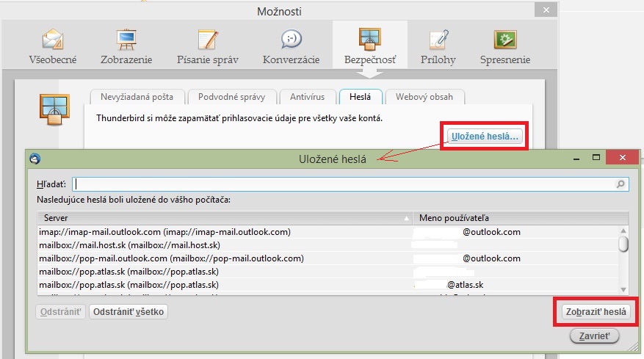Click the magnifier icon in search field
This screenshot has width=644, height=359.
pos(621,184)
